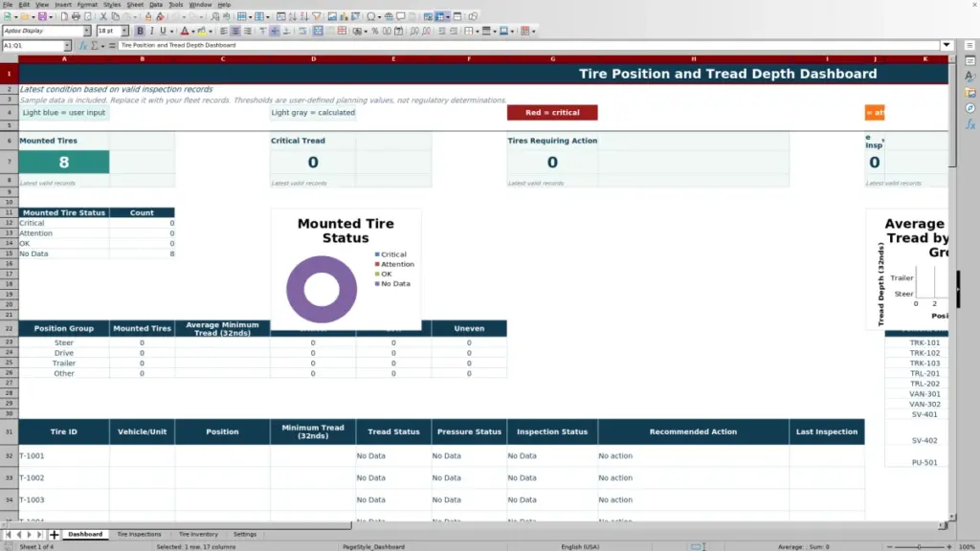The image size is (980, 551).
Task: Open the Borders dropdown arrow
Action: [x=478, y=31]
